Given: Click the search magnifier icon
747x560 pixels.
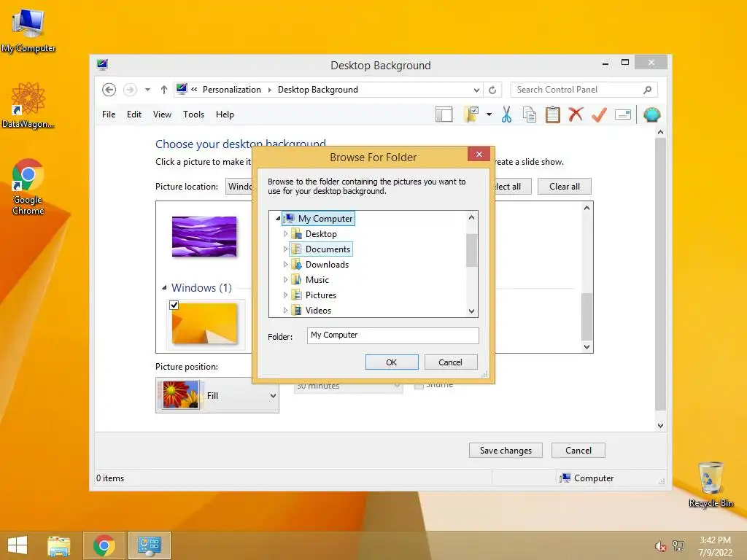Looking at the screenshot, I should (x=648, y=90).
